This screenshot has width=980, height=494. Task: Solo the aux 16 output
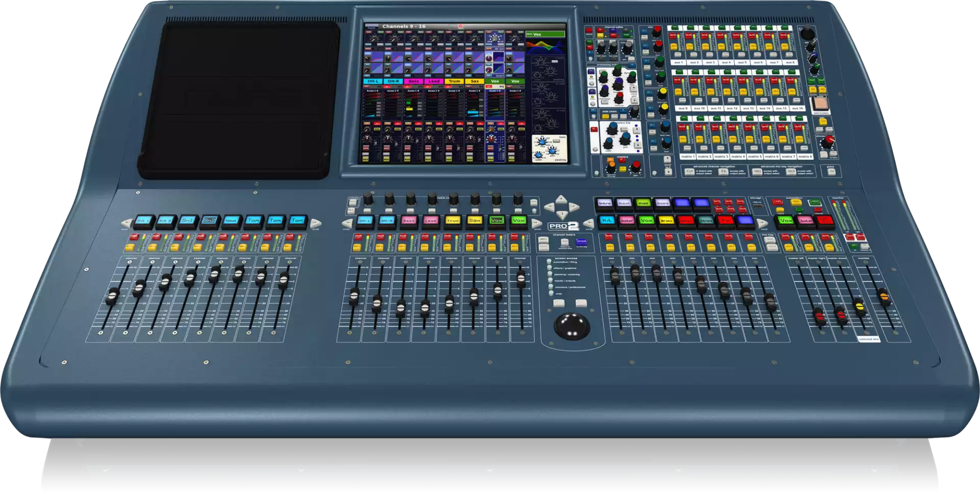click(792, 92)
